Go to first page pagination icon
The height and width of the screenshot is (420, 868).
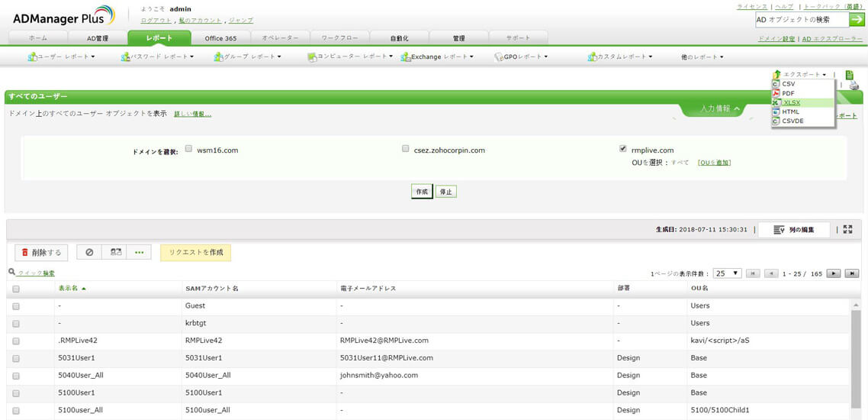(753, 273)
